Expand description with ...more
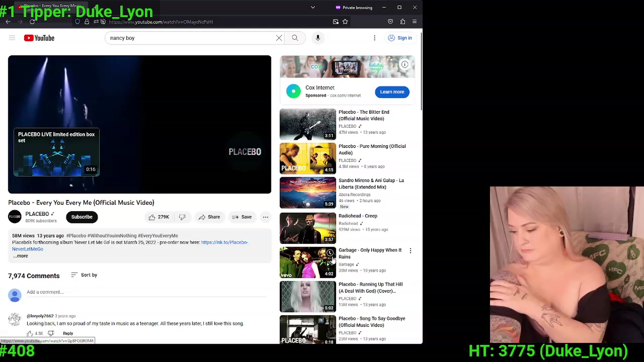Screen dimensions: 644x362 click(x=20, y=256)
